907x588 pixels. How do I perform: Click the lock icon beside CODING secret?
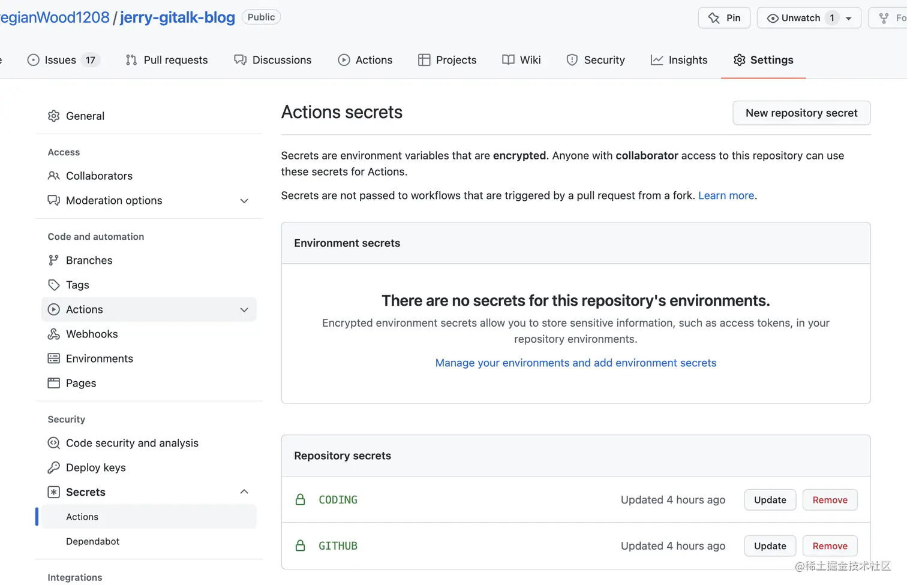301,499
